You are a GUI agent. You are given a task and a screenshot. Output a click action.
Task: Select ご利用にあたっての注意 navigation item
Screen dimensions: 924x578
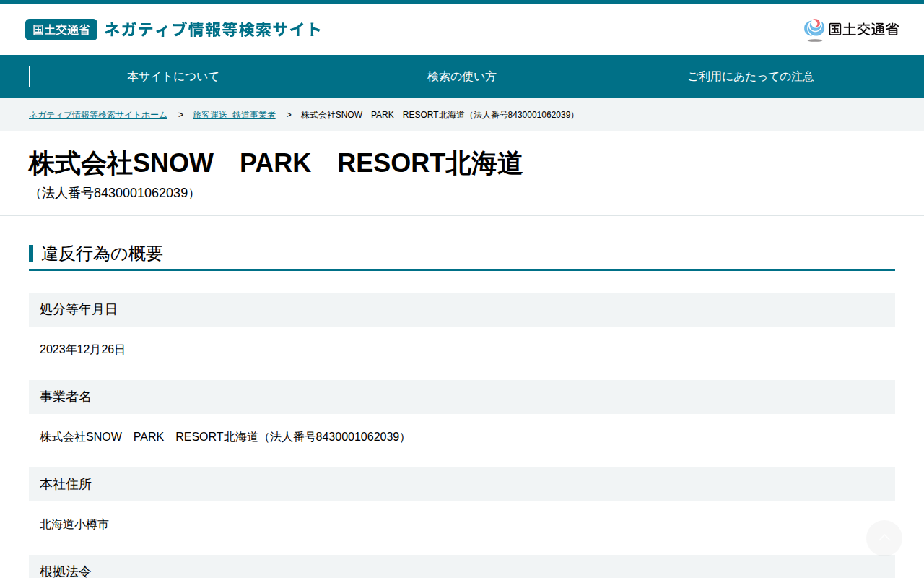pos(751,77)
